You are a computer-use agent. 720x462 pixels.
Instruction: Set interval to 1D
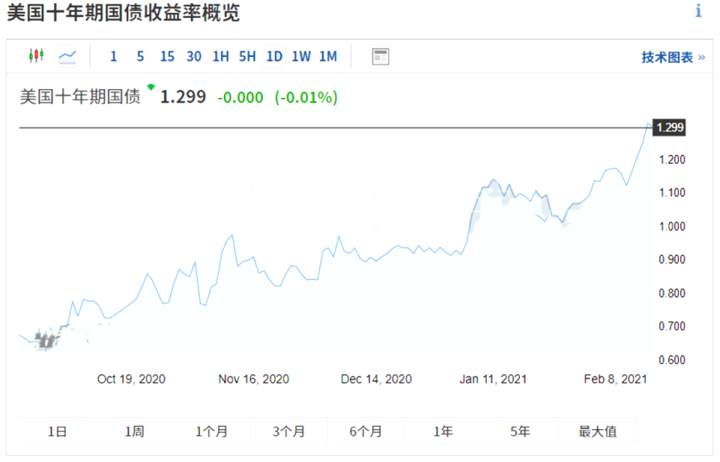[x=274, y=56]
